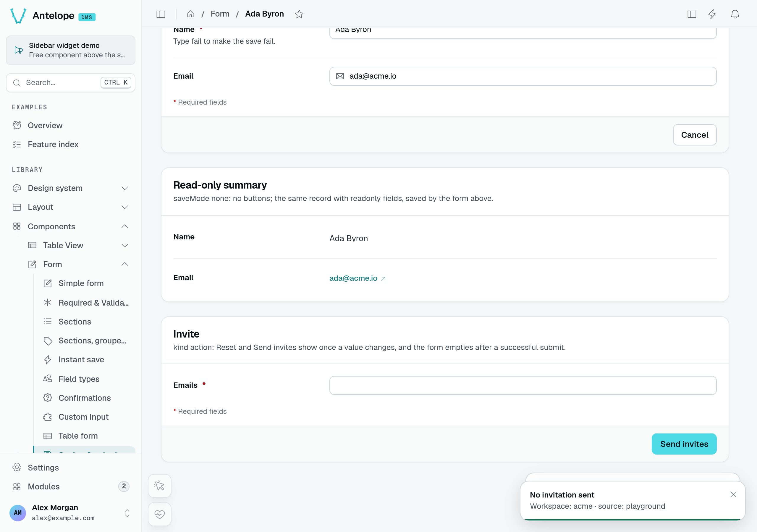Focus the Search box in sidebar
Viewport: 757px width, 532px height.
(x=71, y=82)
